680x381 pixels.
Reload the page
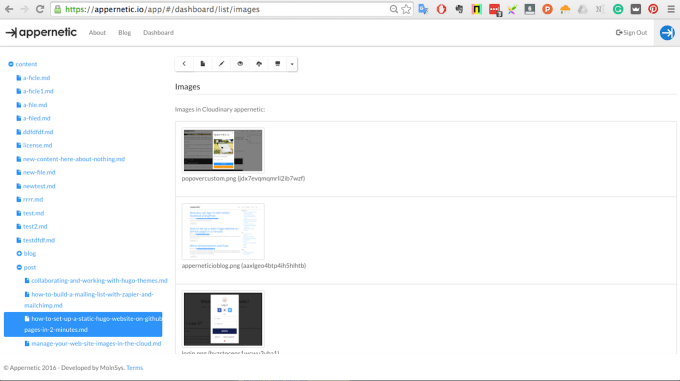click(40, 9)
